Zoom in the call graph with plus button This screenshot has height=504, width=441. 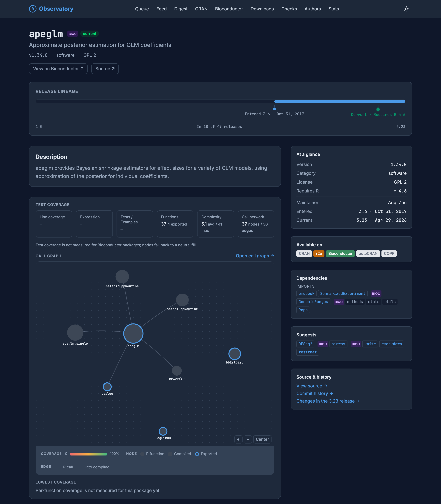click(x=238, y=439)
